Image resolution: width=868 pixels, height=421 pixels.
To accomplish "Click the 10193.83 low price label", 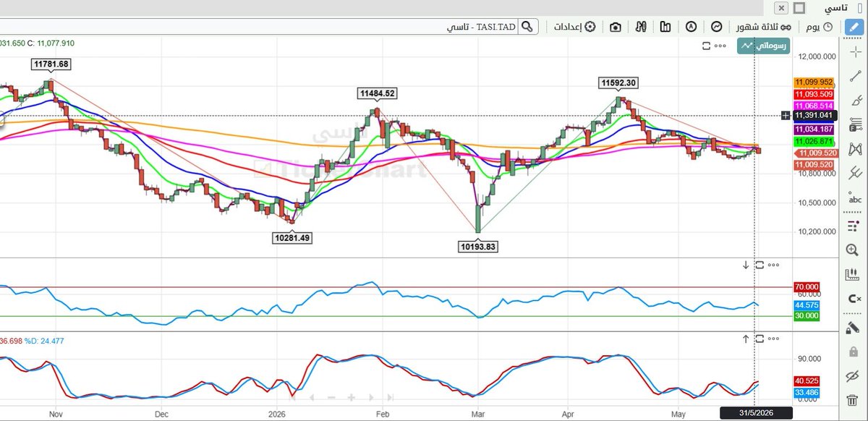I will (478, 247).
